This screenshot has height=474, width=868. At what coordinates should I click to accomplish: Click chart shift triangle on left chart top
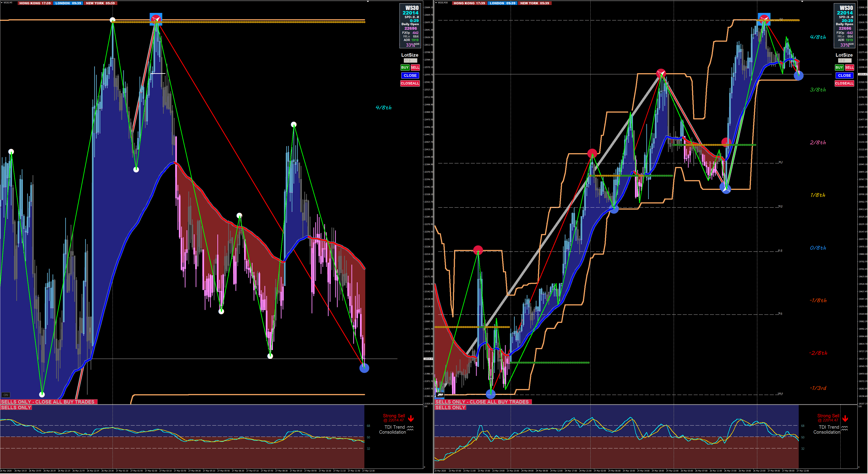coord(368,2)
